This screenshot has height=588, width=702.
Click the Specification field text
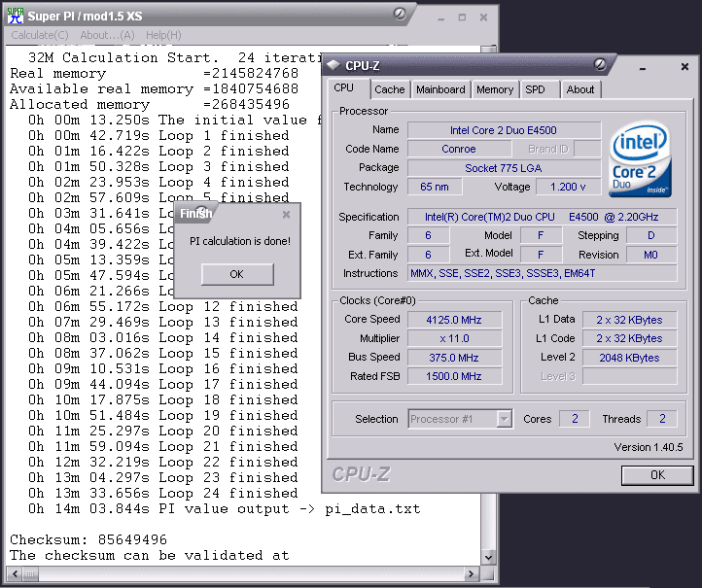coord(542,217)
